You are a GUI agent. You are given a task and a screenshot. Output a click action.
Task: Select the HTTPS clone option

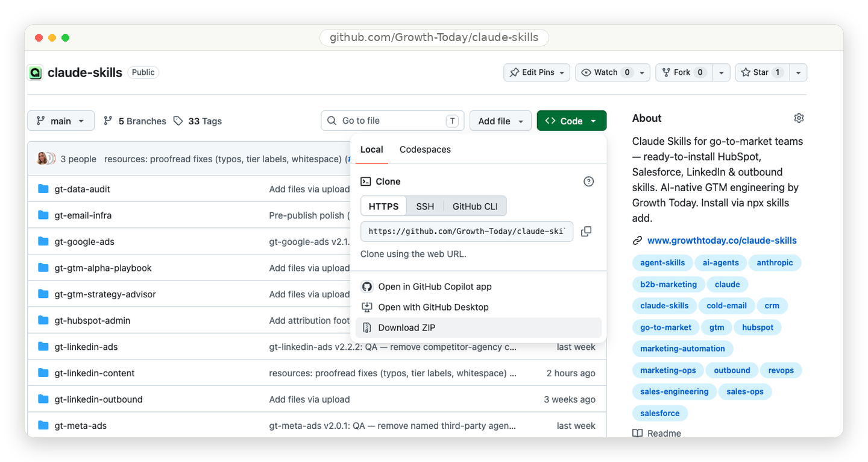(x=384, y=206)
